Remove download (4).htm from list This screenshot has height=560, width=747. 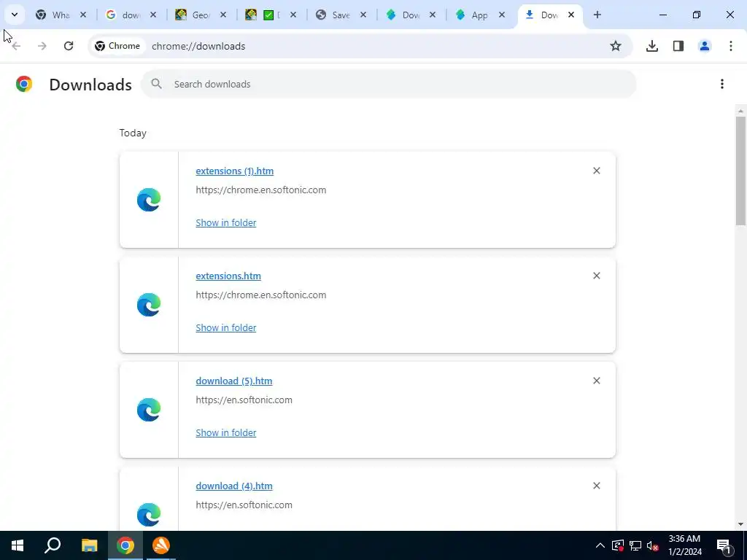click(597, 486)
